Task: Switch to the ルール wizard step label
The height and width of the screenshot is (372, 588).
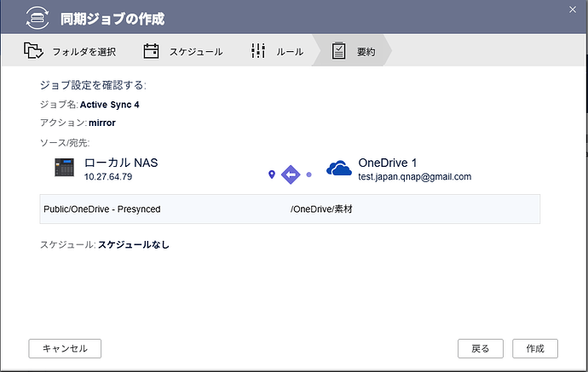Action: (289, 51)
